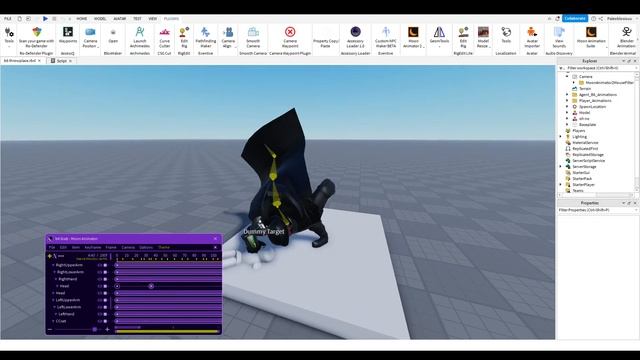Open the HOME ribbon tab

pos(82,19)
